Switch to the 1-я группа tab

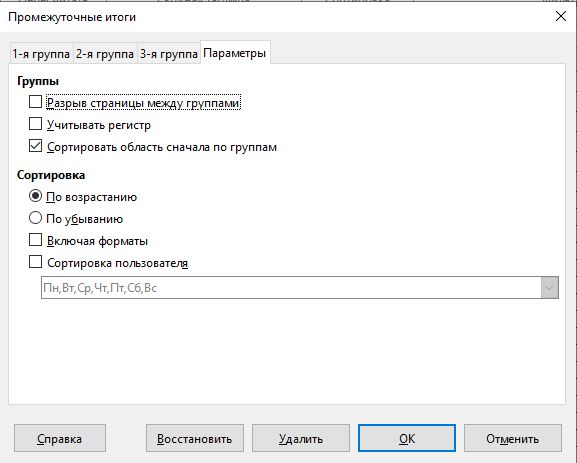(41, 54)
